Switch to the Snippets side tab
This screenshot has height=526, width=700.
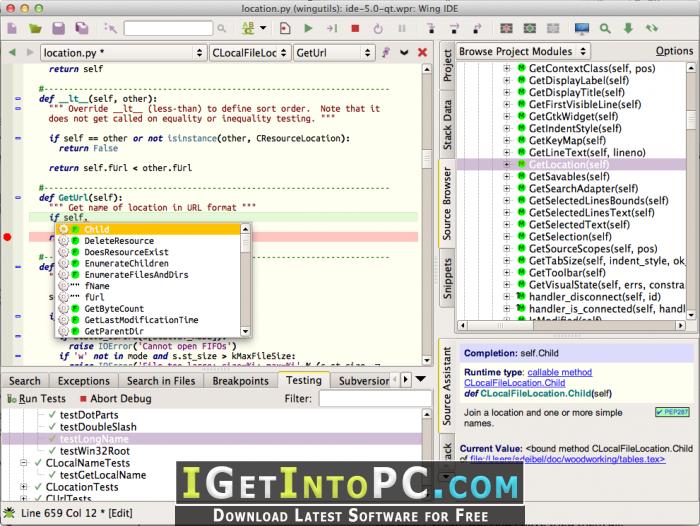pyautogui.click(x=447, y=279)
